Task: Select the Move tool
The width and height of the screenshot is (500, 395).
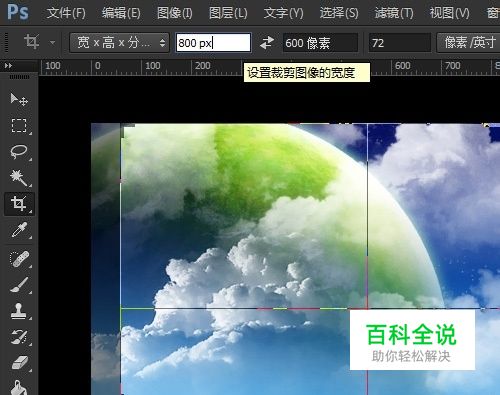Action: [x=19, y=100]
